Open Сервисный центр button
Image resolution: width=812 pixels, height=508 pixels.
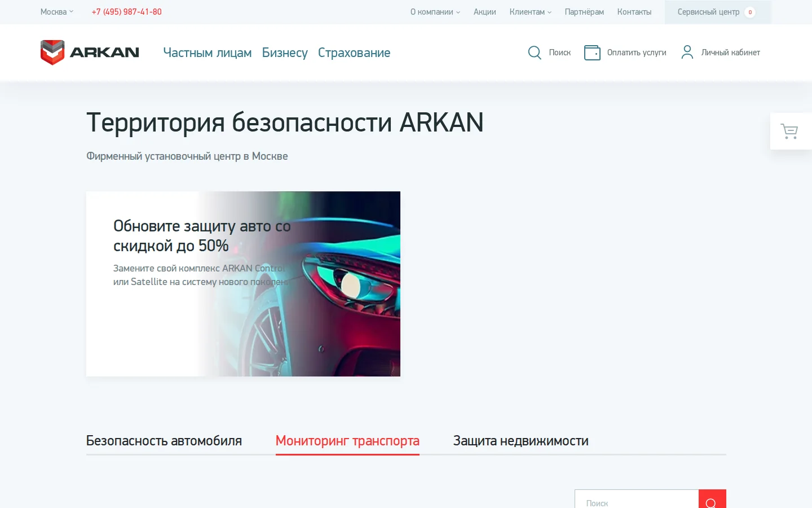pyautogui.click(x=718, y=12)
